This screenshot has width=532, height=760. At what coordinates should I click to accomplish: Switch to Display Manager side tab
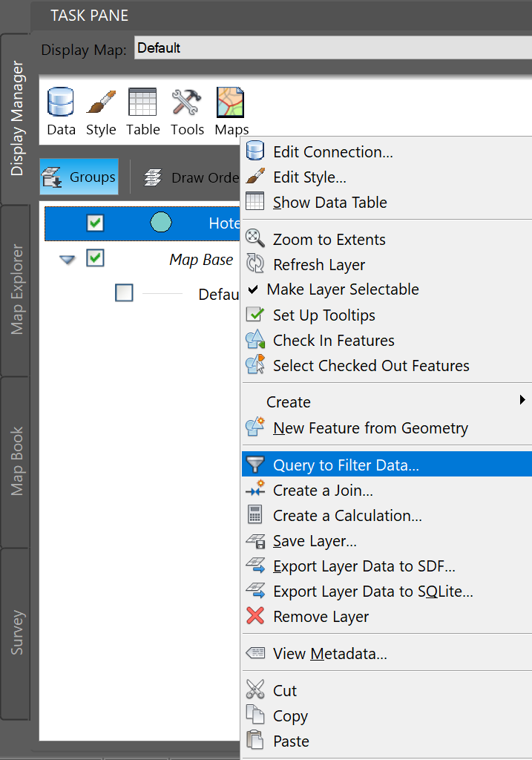click(16, 118)
